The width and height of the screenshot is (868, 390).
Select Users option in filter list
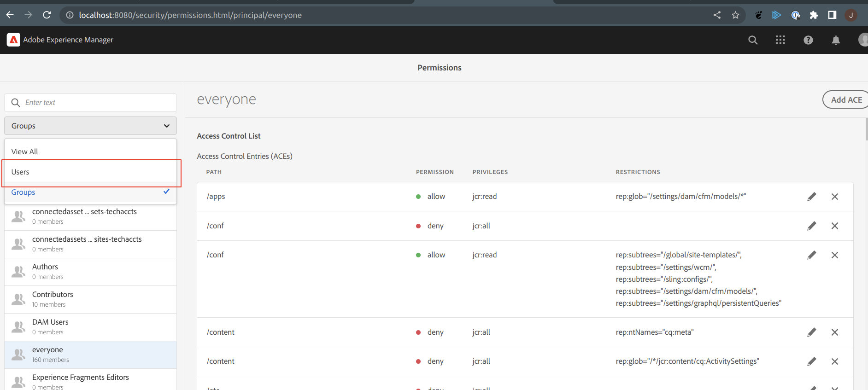(x=91, y=172)
